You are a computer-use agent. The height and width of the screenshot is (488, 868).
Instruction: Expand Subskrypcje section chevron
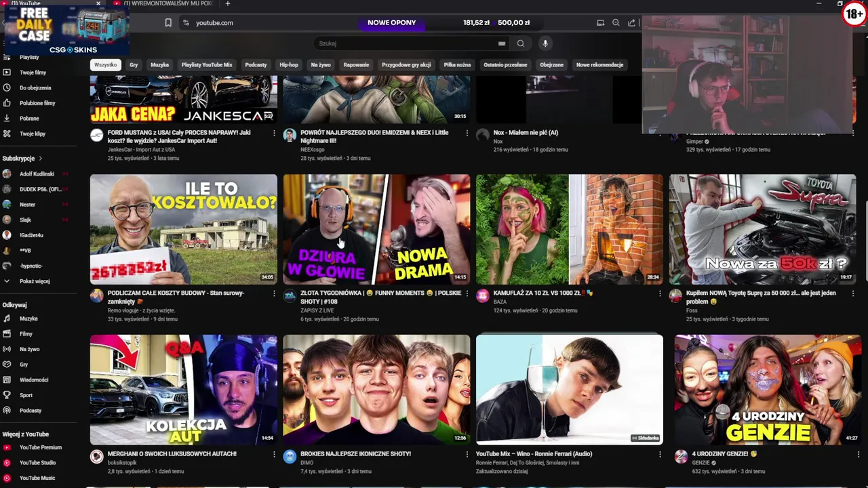(40, 159)
